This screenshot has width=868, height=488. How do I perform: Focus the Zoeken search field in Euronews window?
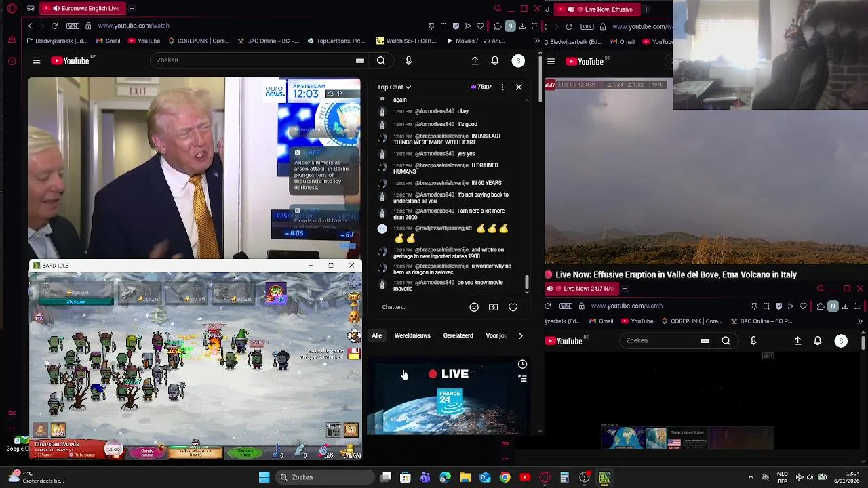(x=258, y=60)
